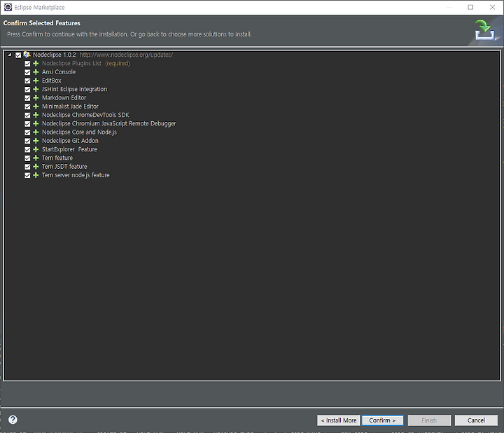
Task: Collapse the Nodeclipse 1.0.2 tree node
Action: click(10, 55)
